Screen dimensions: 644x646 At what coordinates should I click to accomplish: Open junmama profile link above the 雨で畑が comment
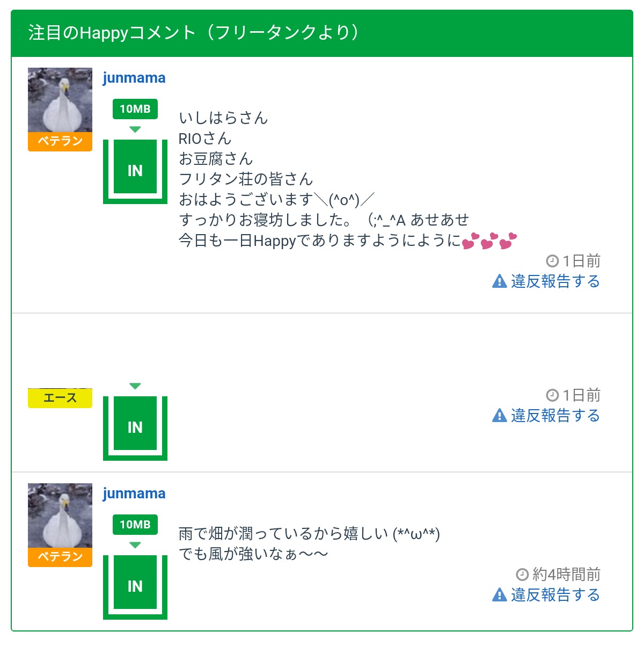[134, 493]
